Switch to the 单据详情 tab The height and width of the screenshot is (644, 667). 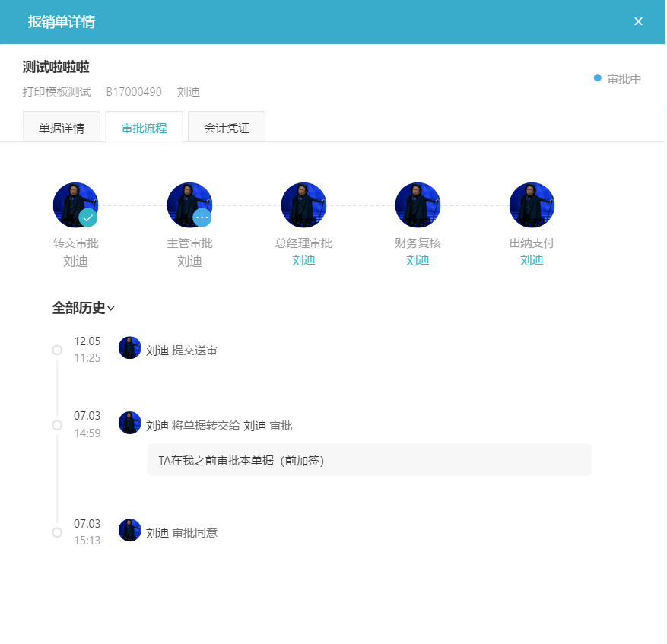[62, 127]
